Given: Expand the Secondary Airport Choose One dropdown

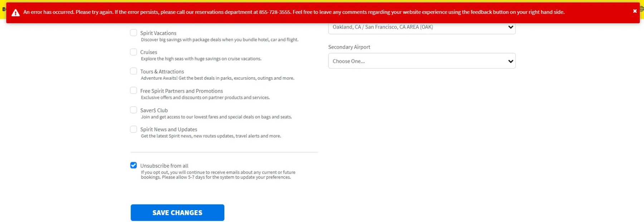Looking at the screenshot, I should tap(421, 61).
